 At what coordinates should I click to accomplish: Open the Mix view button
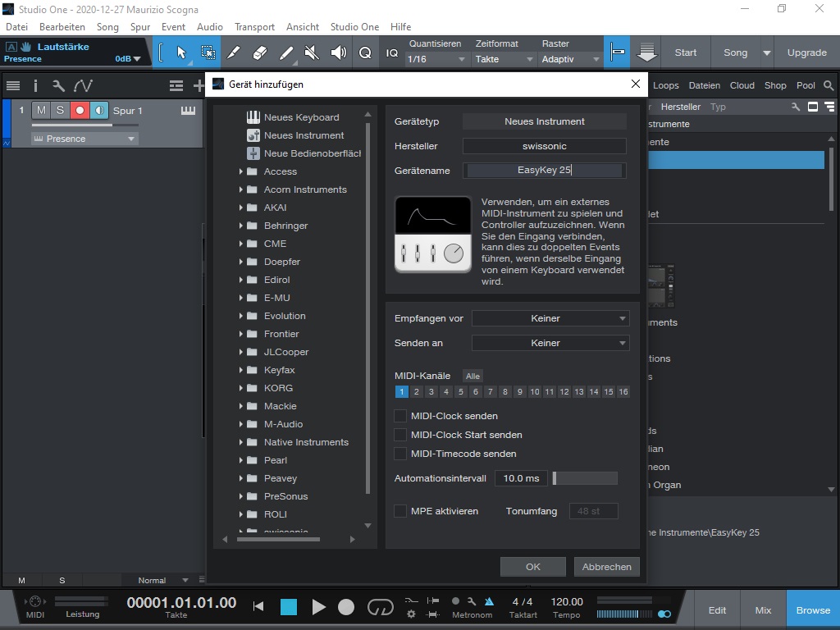click(763, 610)
